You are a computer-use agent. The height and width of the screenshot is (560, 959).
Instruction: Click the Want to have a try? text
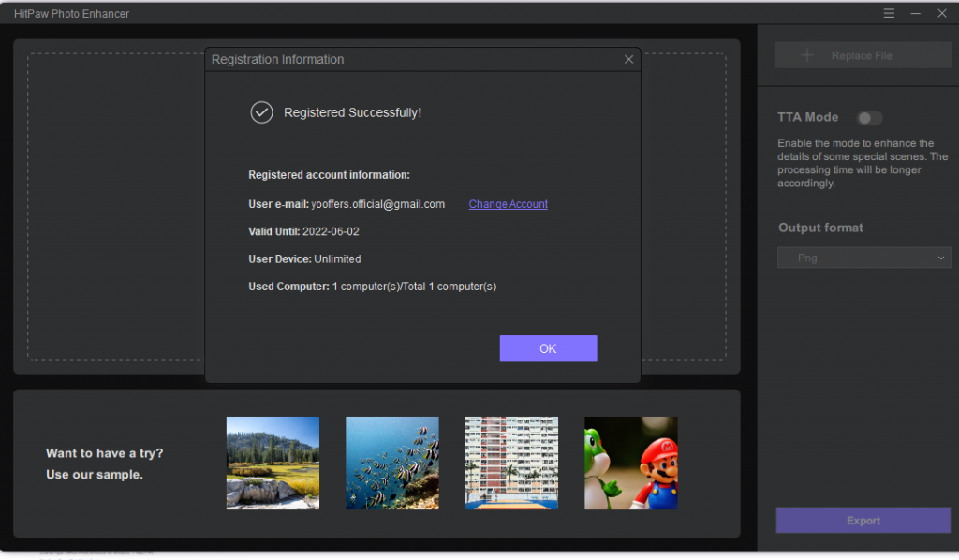pos(105,453)
